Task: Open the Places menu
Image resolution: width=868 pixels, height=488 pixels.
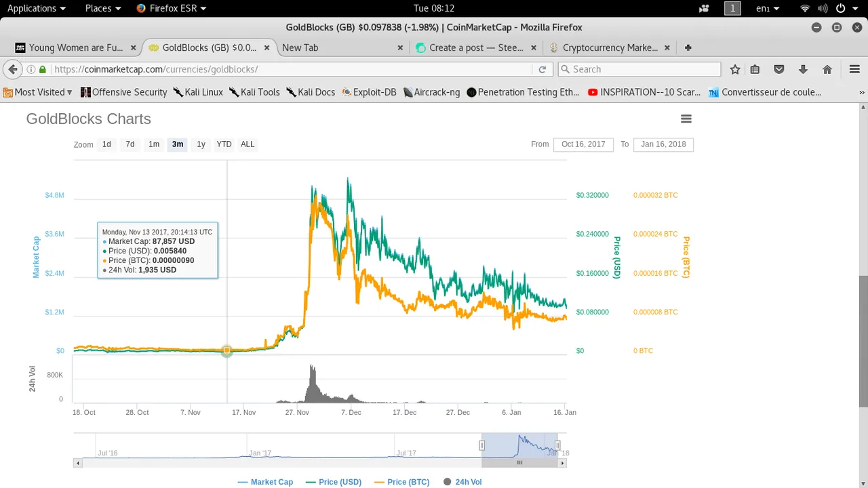Action: point(103,8)
